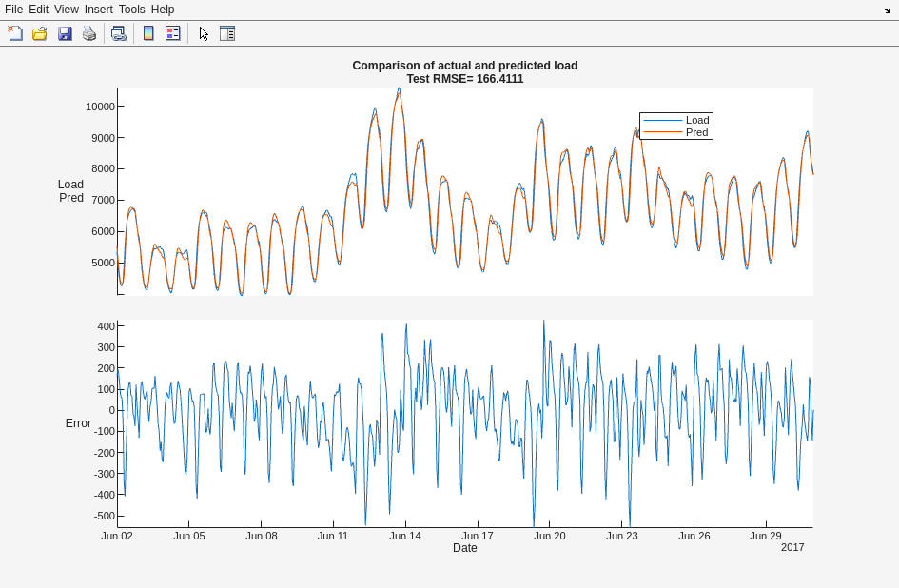Open the File menu

tap(13, 10)
